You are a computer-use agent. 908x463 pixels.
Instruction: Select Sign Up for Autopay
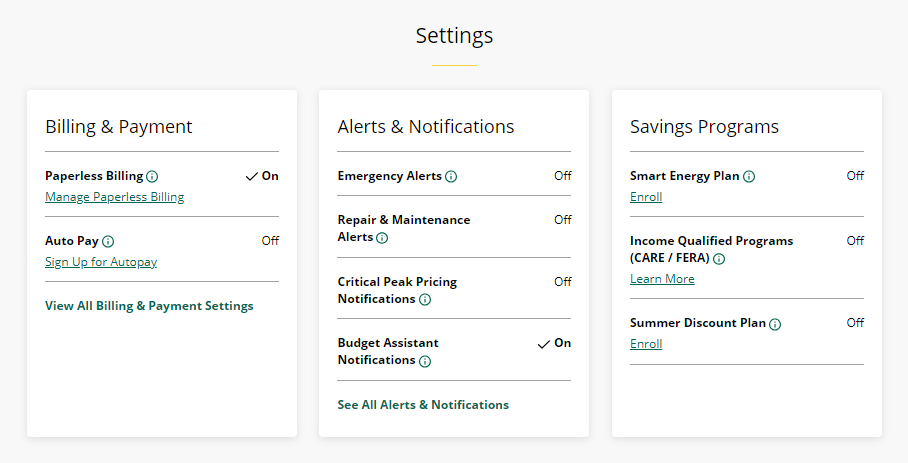(x=101, y=262)
